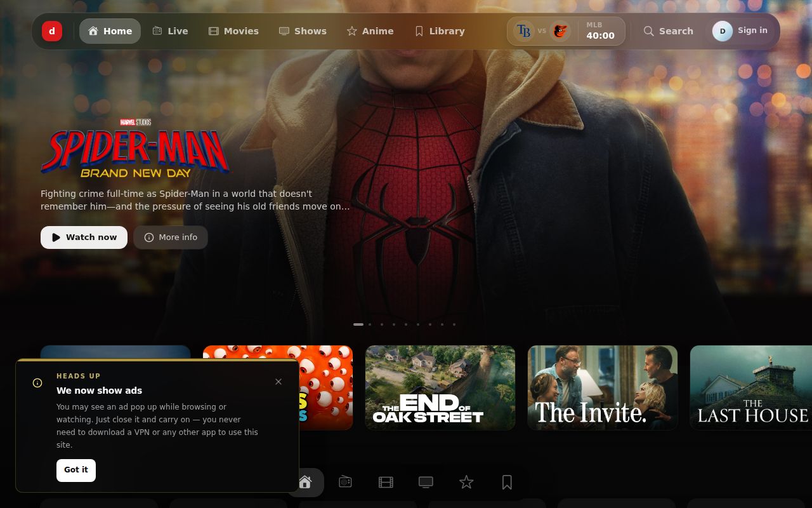Click the Sign in button
Screen dimensions: 812x508
coord(740,30)
